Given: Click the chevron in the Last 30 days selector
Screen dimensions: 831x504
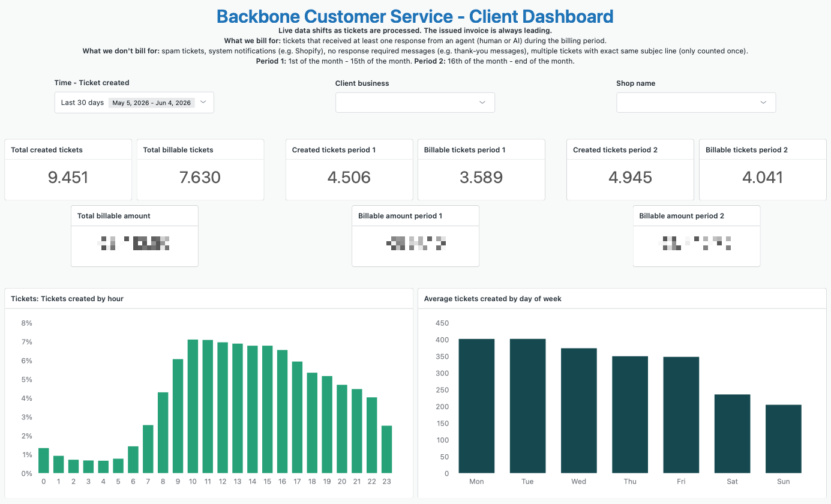Looking at the screenshot, I should tap(203, 103).
